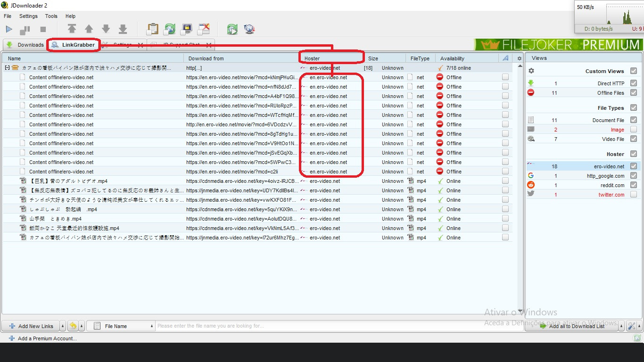Uncheck the Direct HTTP view checkbox
The width and height of the screenshot is (644, 362).
[x=634, y=83]
